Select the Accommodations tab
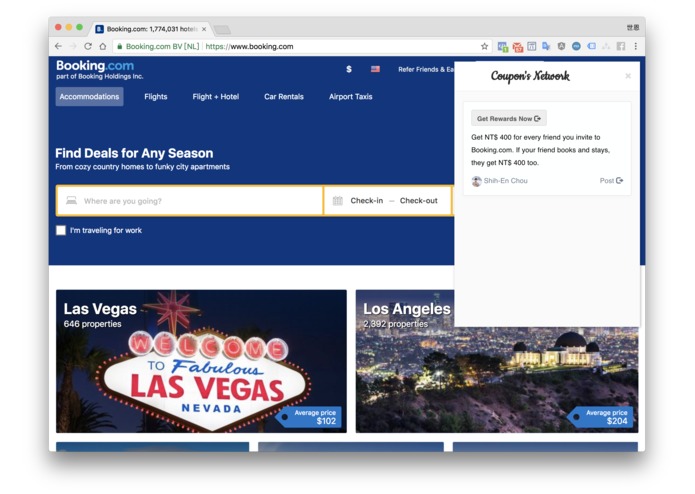This screenshot has width=695, height=494. click(89, 97)
